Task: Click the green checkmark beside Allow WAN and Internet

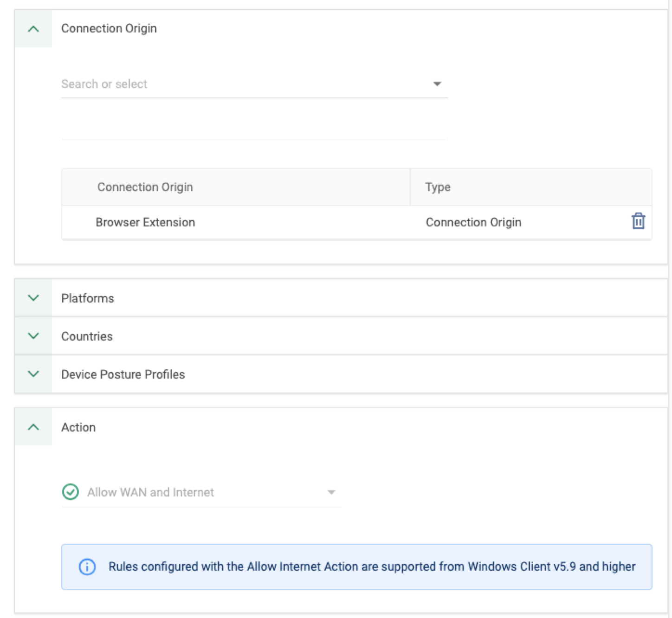Action: tap(70, 492)
